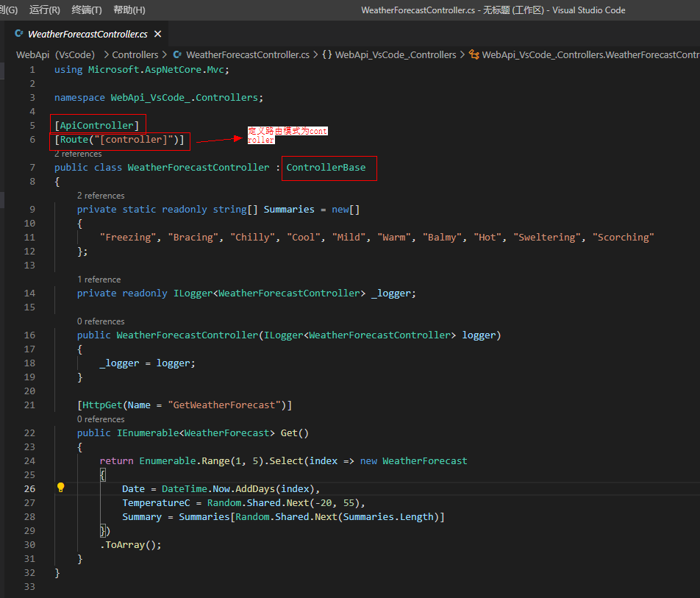
Task: Click the C# icon on the editor tab
Action: pyautogui.click(x=18, y=33)
